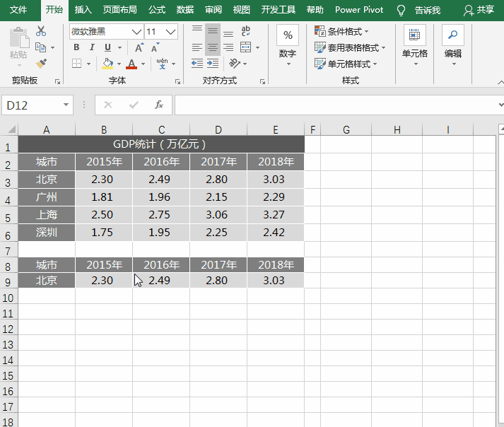This screenshot has height=427, width=504.
Task: Switch to Review (审阅) tab
Action: pos(213,10)
